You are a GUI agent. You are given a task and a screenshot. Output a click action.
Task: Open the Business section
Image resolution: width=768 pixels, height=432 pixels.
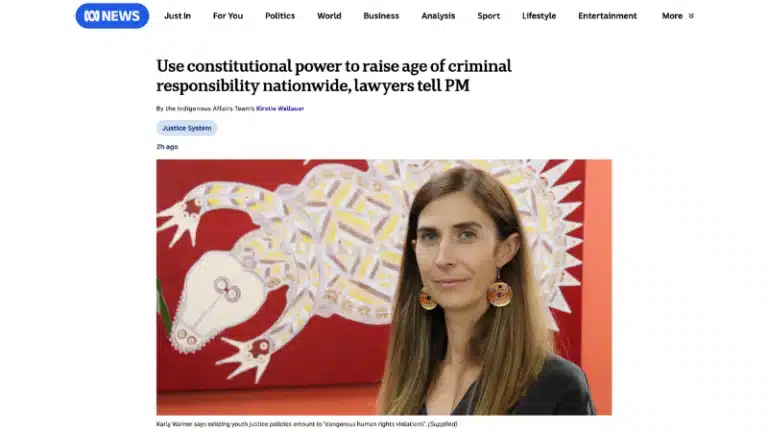click(x=381, y=16)
